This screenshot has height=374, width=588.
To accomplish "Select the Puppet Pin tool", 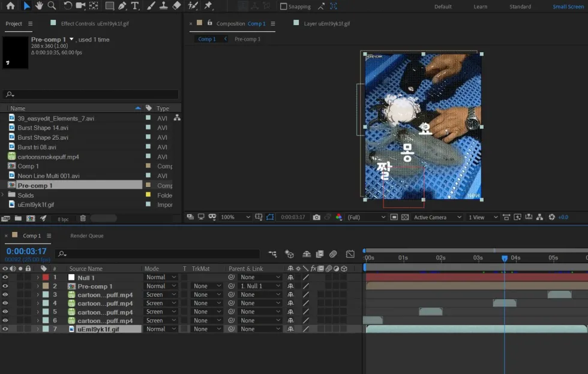I will [209, 5].
